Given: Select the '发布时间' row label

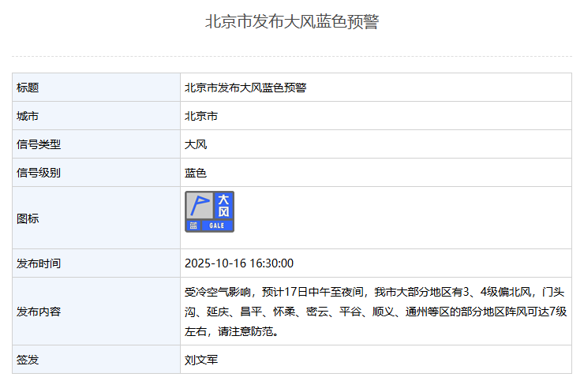Looking at the screenshot, I should (x=39, y=263).
